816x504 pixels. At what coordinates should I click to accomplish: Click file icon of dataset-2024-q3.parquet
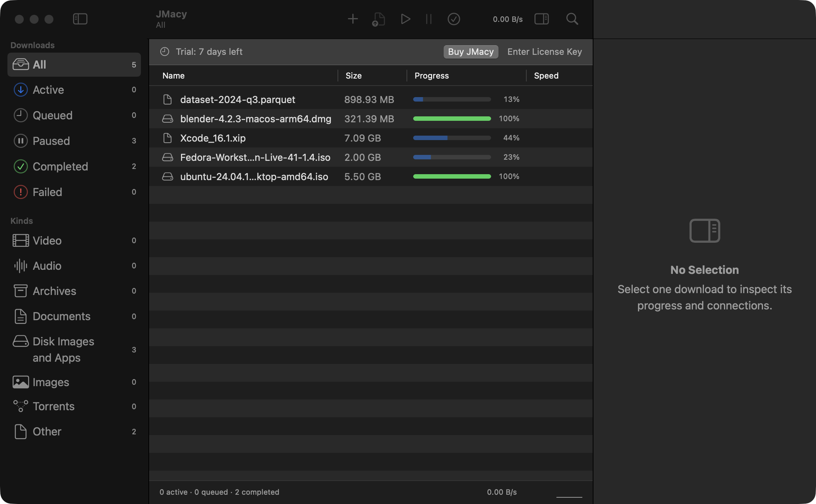click(167, 99)
